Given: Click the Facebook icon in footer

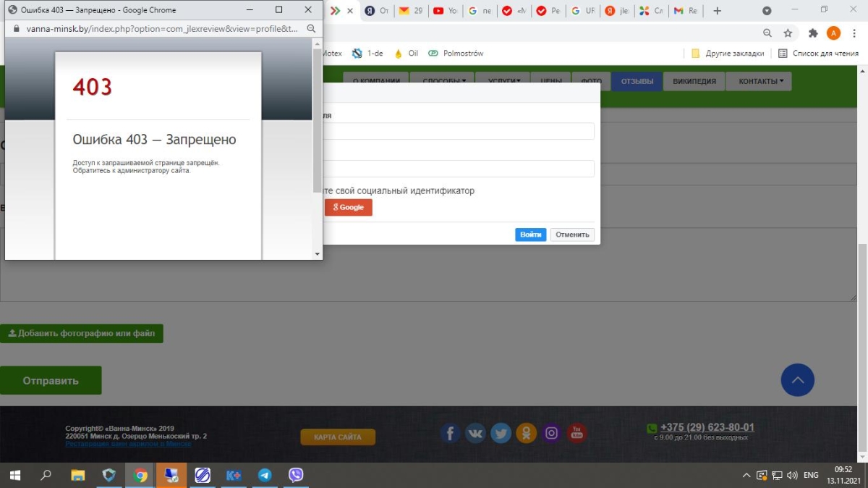Looking at the screenshot, I should pos(450,433).
